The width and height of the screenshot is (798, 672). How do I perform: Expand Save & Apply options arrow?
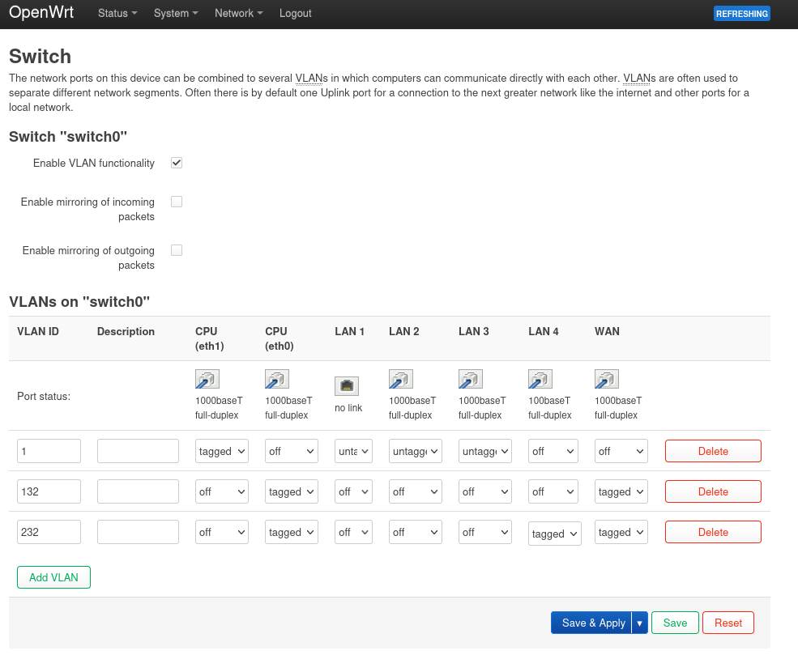(640, 623)
